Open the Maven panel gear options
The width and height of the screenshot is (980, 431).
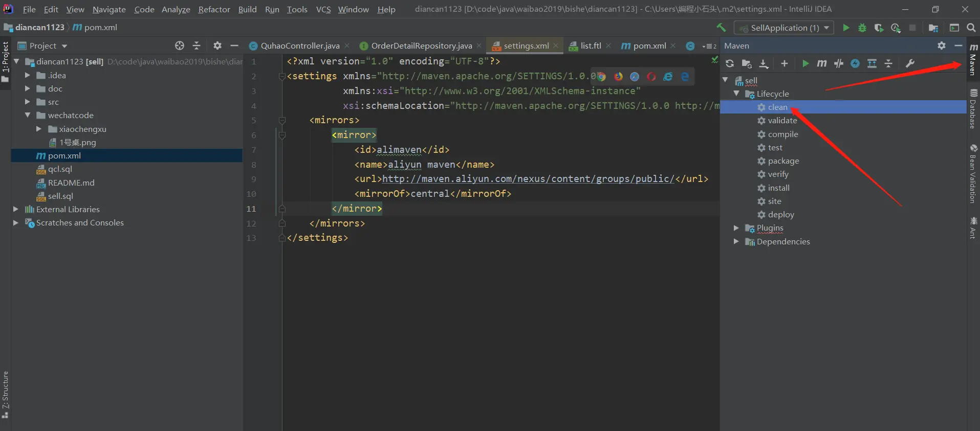point(942,46)
